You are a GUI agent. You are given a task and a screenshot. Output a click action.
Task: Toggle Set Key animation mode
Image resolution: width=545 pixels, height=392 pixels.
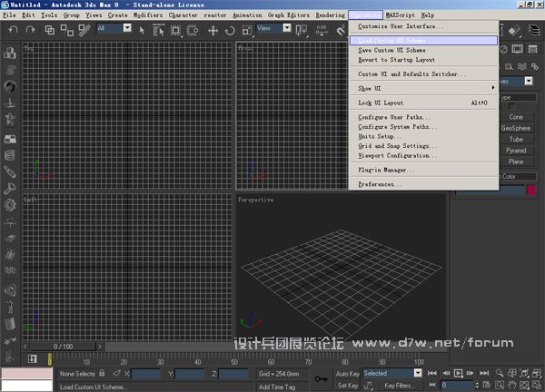[x=347, y=386]
